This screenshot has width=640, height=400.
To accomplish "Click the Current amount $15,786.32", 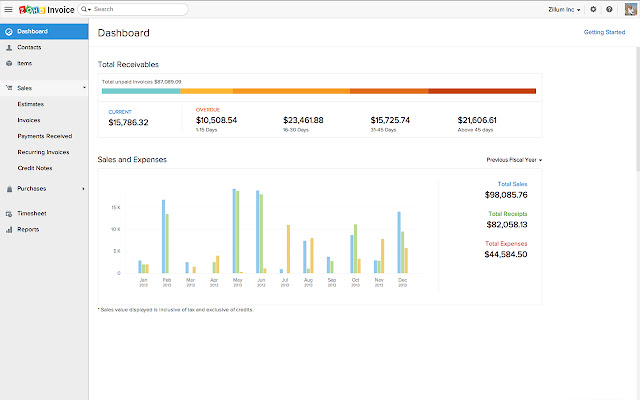I will pyautogui.click(x=128, y=122).
